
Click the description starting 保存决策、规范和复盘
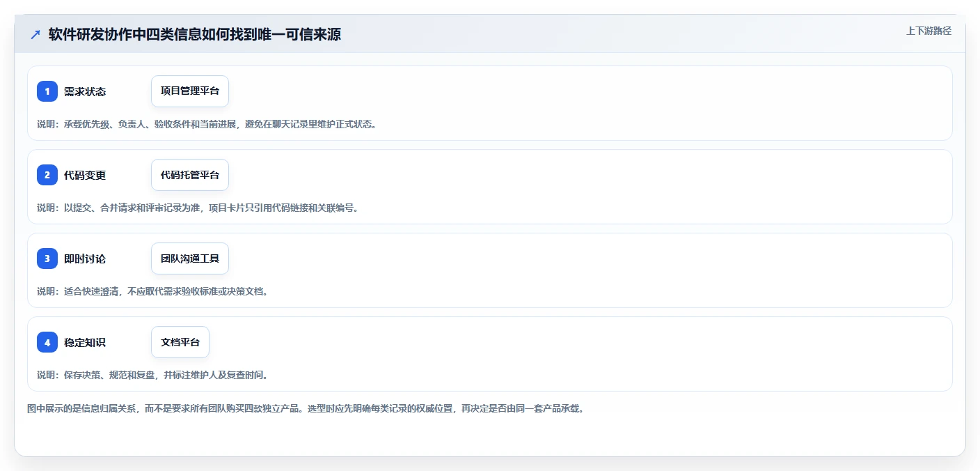(152, 375)
